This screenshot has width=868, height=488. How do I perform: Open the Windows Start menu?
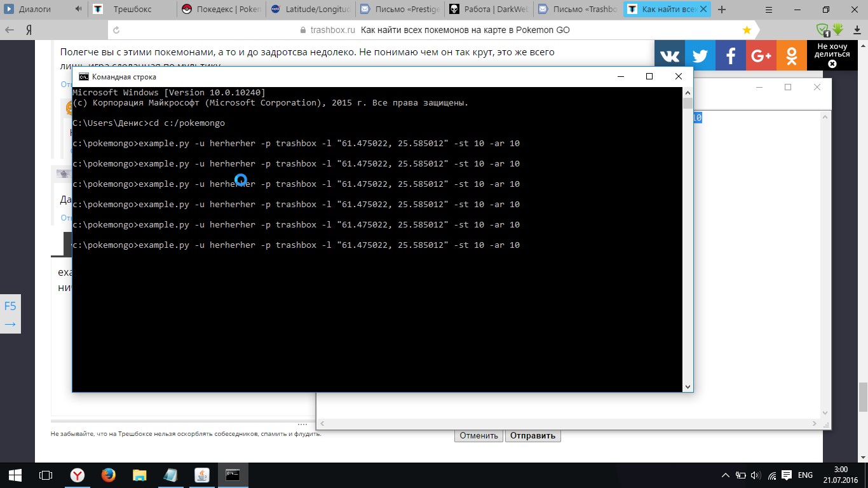pyautogui.click(x=15, y=475)
